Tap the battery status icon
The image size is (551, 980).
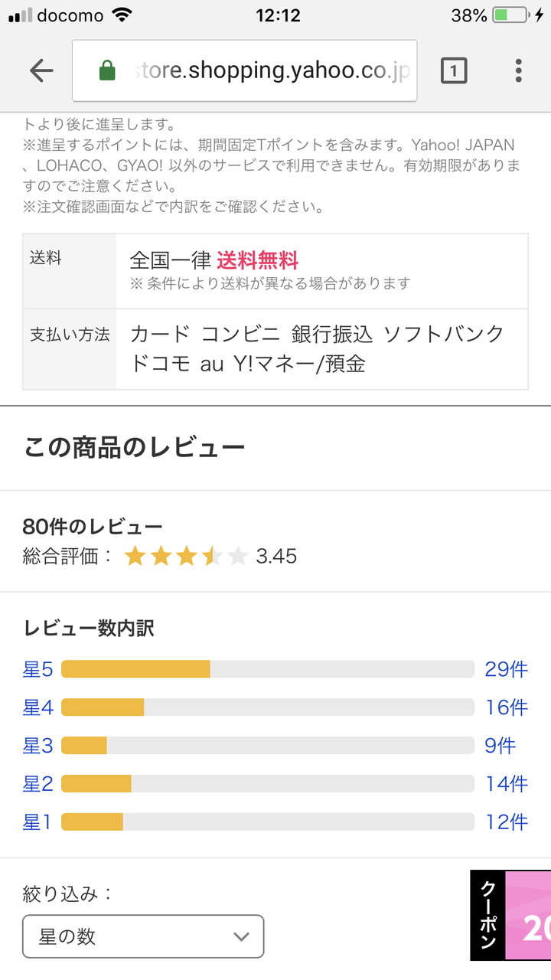point(511,15)
